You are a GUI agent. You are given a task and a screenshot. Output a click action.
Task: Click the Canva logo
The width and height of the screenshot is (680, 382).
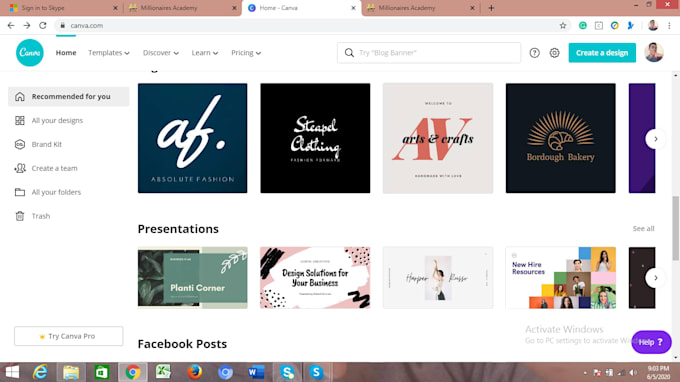pos(30,53)
